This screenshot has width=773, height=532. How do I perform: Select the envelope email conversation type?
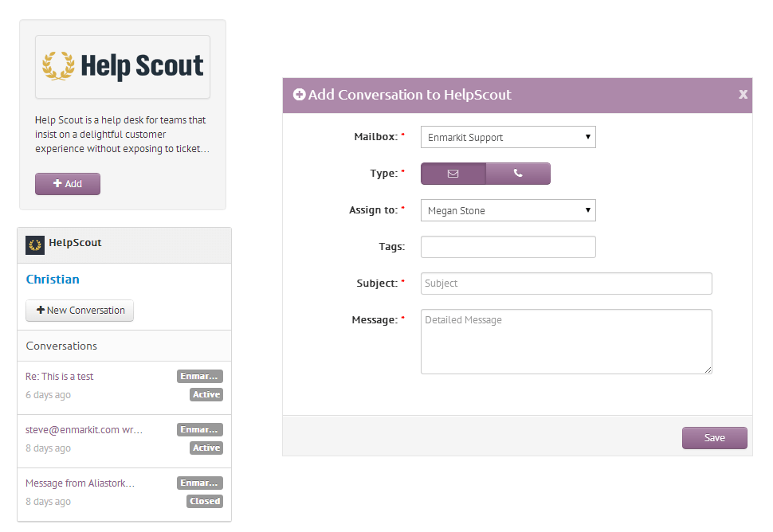point(453,173)
